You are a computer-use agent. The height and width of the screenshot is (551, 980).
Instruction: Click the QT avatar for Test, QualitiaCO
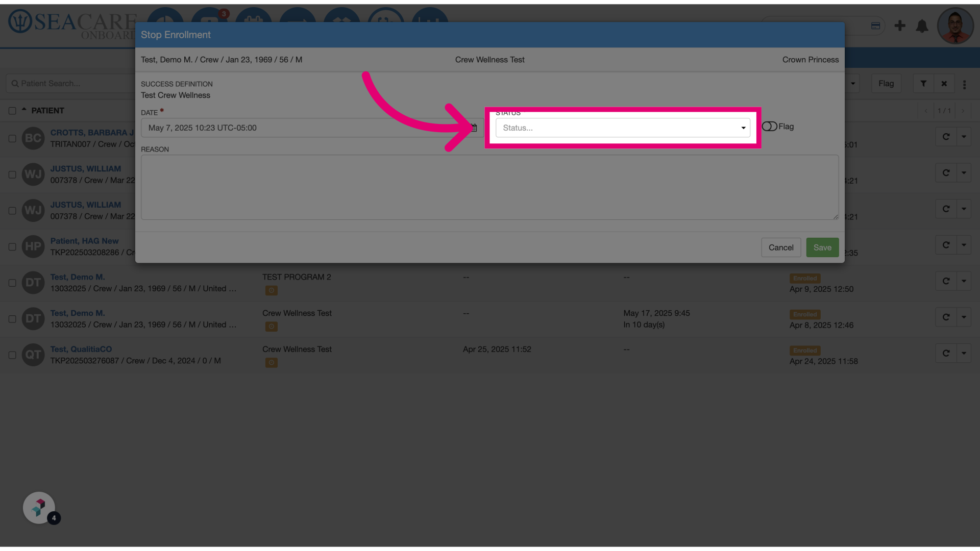click(x=33, y=355)
